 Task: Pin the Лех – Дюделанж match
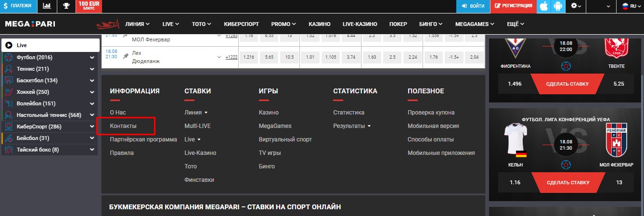126,57
